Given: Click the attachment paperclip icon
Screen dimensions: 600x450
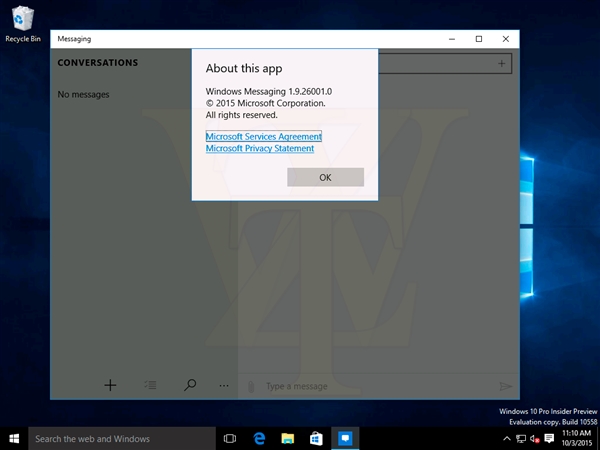Looking at the screenshot, I should 251,386.
